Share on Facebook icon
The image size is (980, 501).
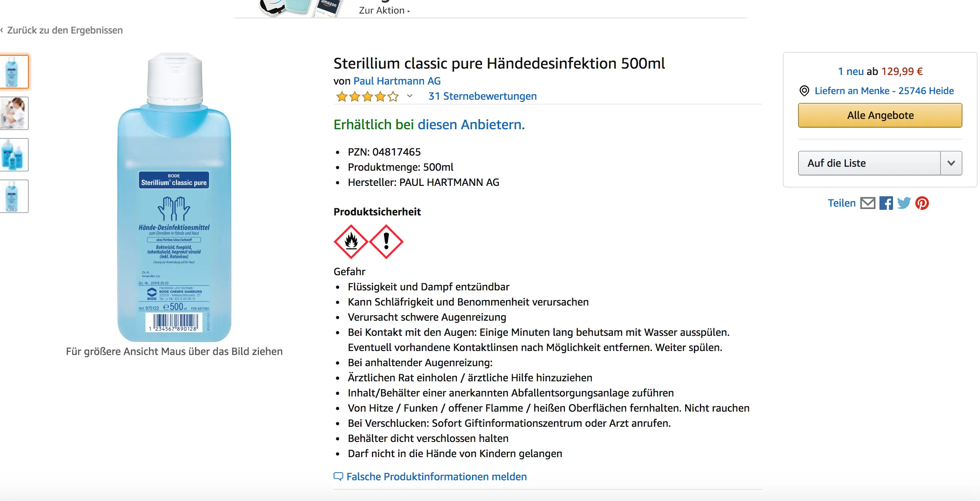click(886, 203)
